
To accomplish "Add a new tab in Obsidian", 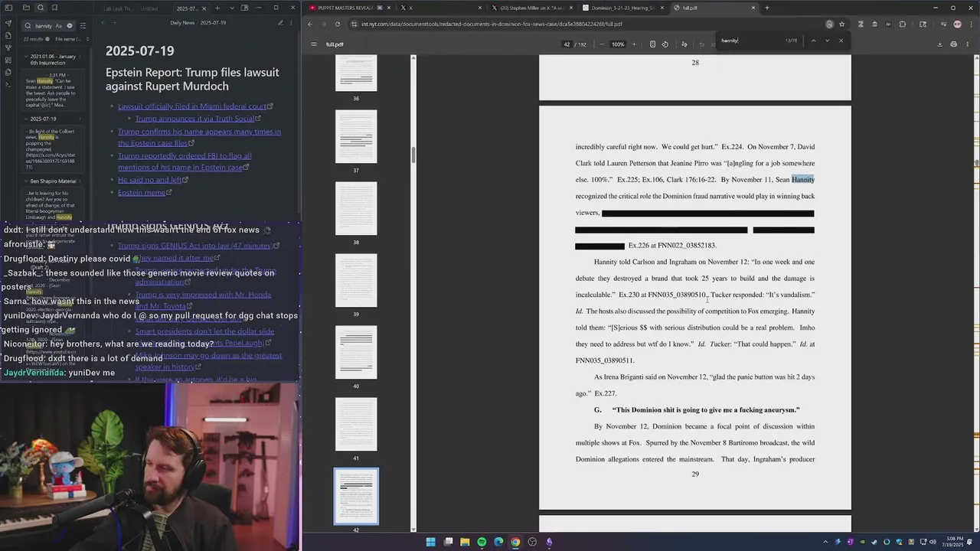I will tap(217, 8).
